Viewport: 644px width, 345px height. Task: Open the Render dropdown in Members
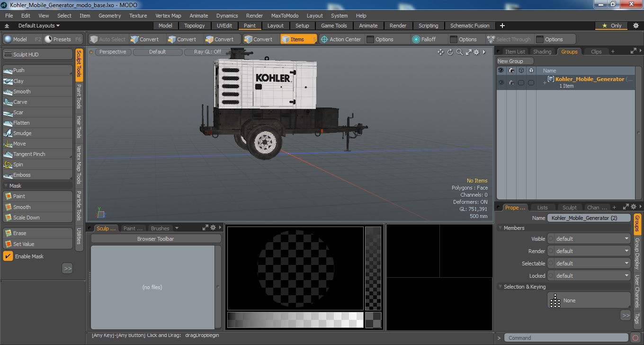tap(589, 251)
